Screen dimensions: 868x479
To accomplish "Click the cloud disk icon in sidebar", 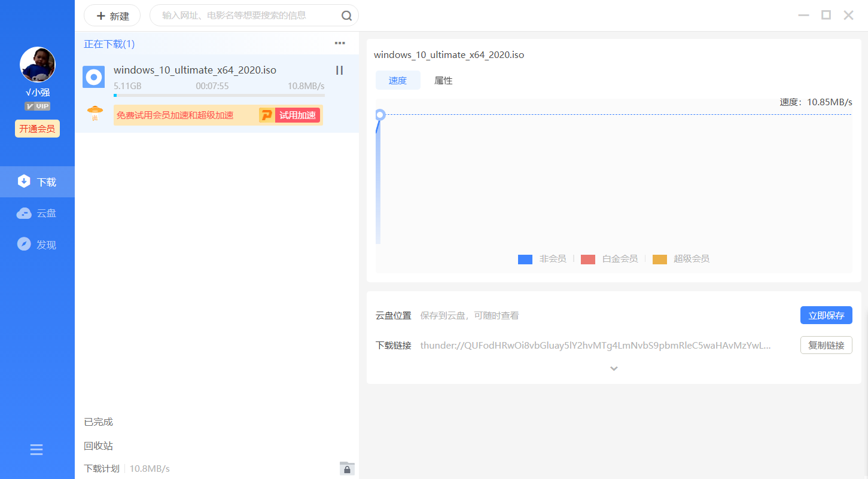I will click(x=24, y=213).
